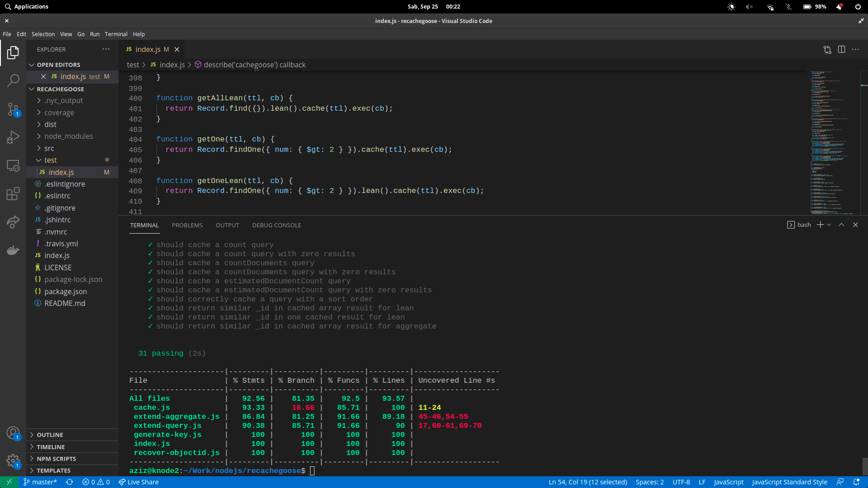Image resolution: width=868 pixels, height=488 pixels.
Task: Click the index.js close button in editor tab
Action: tap(177, 49)
